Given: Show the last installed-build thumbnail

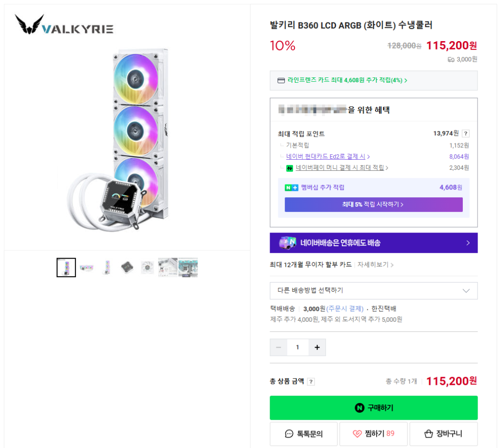Looking at the screenshot, I should click(x=188, y=267).
